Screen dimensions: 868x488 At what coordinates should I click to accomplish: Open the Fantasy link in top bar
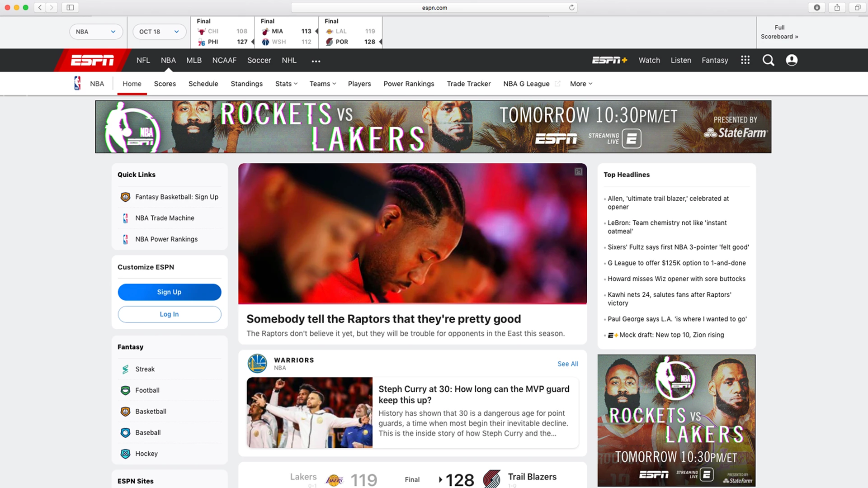(715, 60)
